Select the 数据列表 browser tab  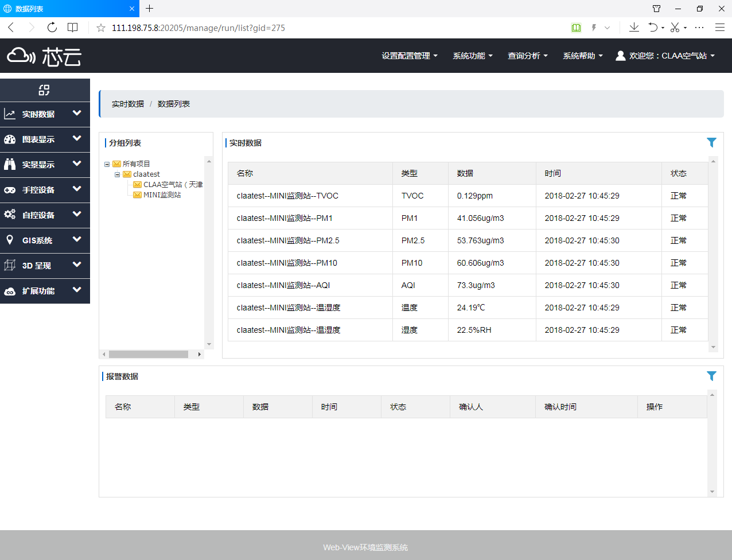click(x=69, y=9)
